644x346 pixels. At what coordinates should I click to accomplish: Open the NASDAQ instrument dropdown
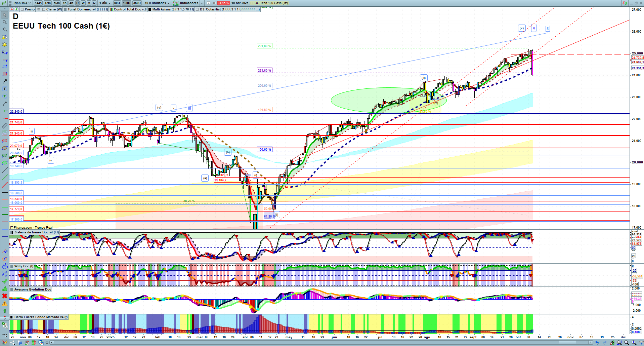click(x=22, y=3)
